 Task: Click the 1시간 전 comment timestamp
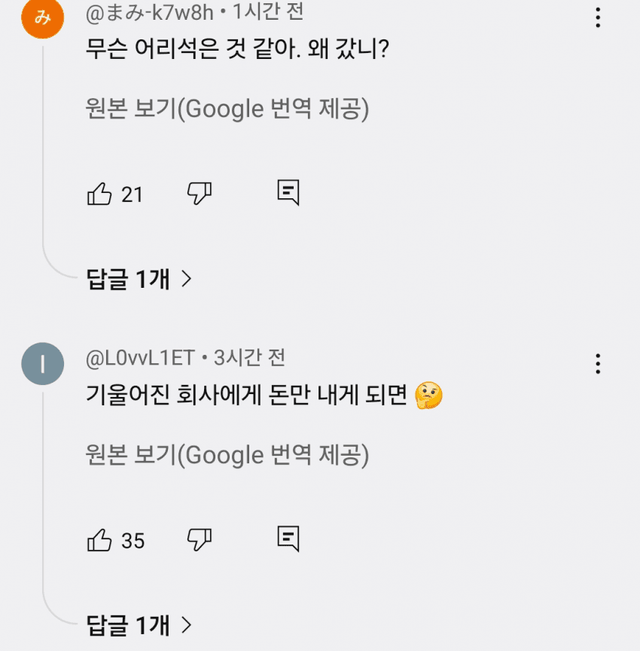pyautogui.click(x=268, y=13)
